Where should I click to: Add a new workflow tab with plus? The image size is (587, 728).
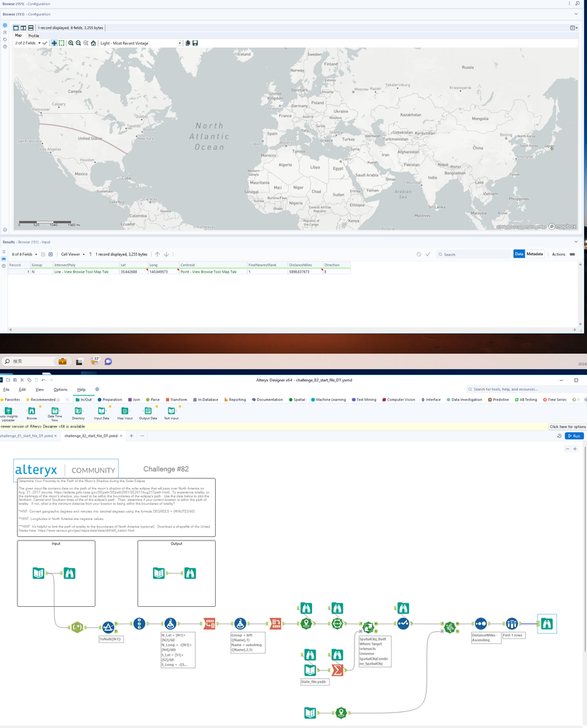pyautogui.click(x=131, y=436)
